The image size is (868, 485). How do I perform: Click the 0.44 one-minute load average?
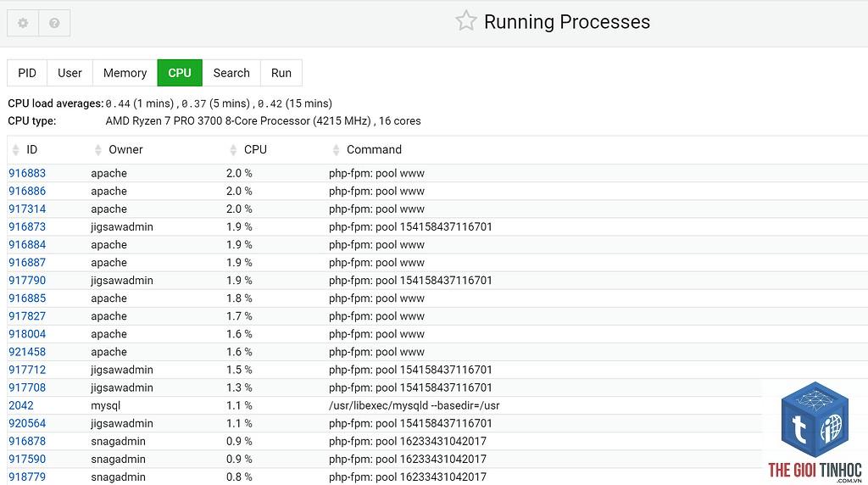(x=118, y=103)
